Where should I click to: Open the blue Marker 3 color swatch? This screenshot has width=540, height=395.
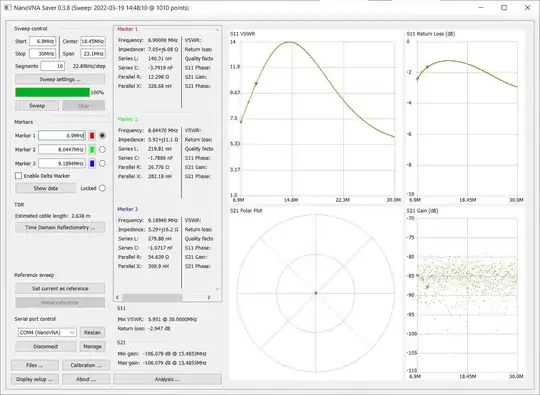92,164
